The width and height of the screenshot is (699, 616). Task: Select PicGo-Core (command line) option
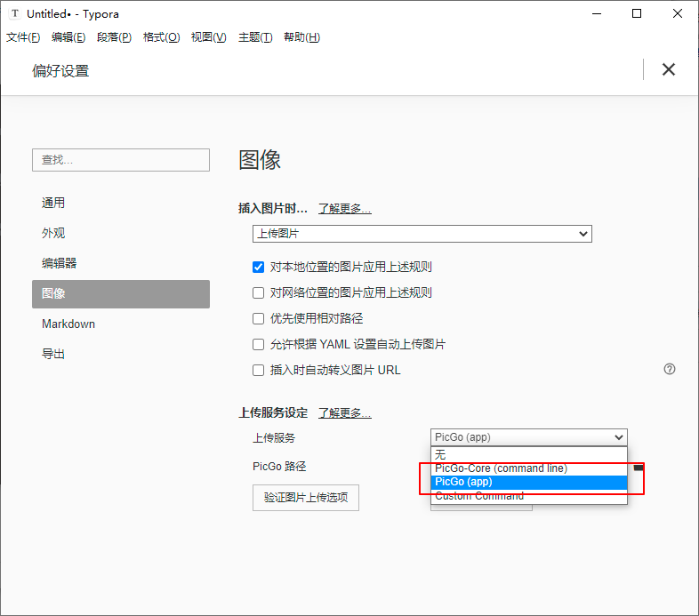(x=501, y=468)
